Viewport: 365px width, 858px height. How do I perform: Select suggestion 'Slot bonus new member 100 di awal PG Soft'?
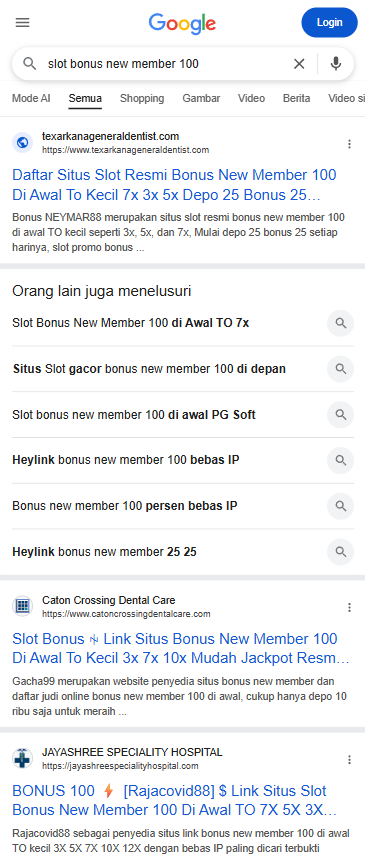pos(134,415)
